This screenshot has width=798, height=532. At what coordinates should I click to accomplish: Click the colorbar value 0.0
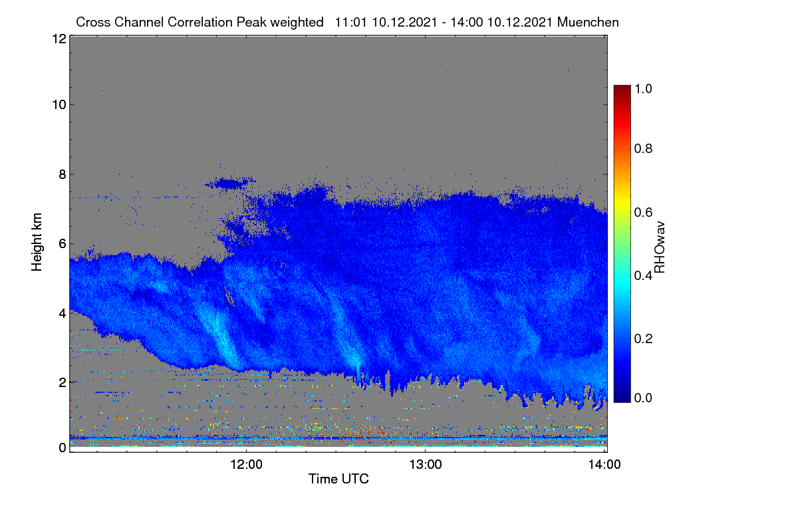(x=642, y=398)
